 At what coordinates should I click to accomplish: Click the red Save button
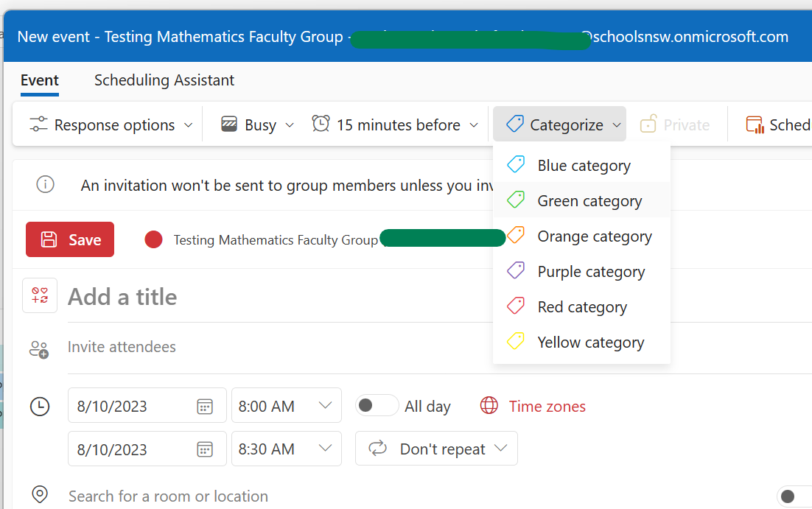(70, 239)
